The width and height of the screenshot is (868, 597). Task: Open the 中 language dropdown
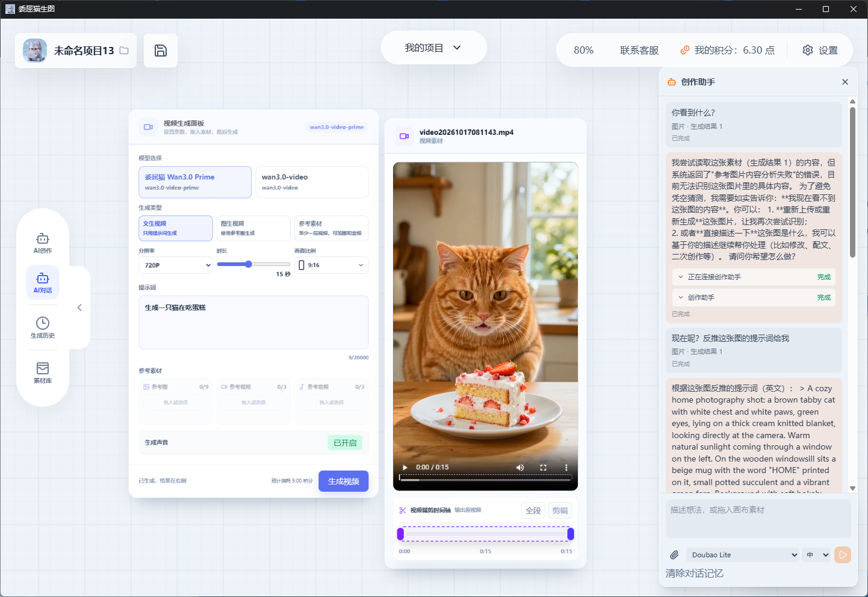tap(817, 555)
